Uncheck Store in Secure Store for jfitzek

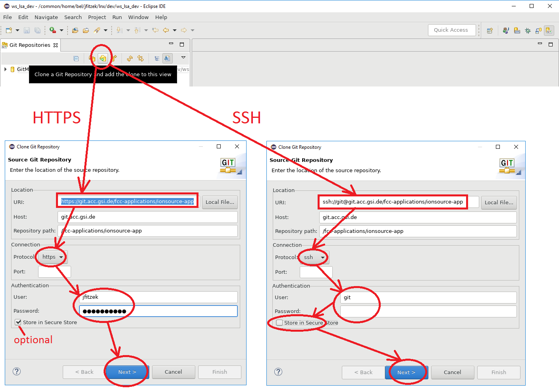tap(18, 322)
